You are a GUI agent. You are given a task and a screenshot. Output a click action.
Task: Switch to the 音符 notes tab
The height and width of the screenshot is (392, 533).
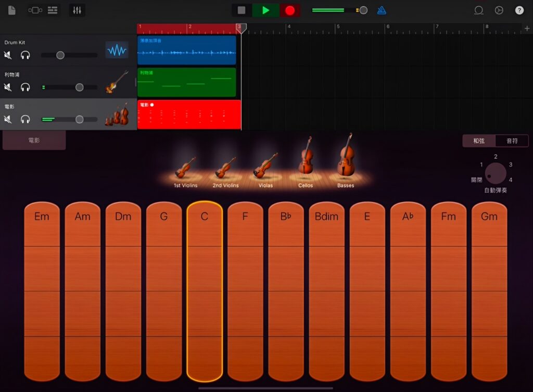click(512, 141)
